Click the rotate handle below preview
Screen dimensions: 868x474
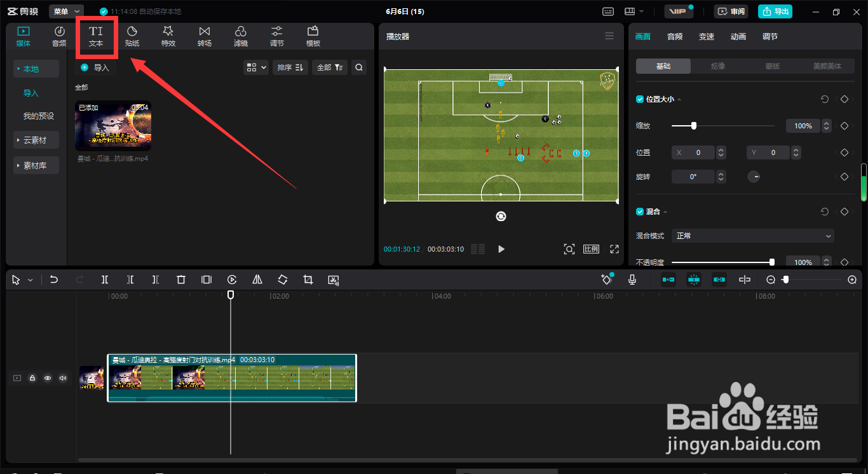tap(501, 217)
